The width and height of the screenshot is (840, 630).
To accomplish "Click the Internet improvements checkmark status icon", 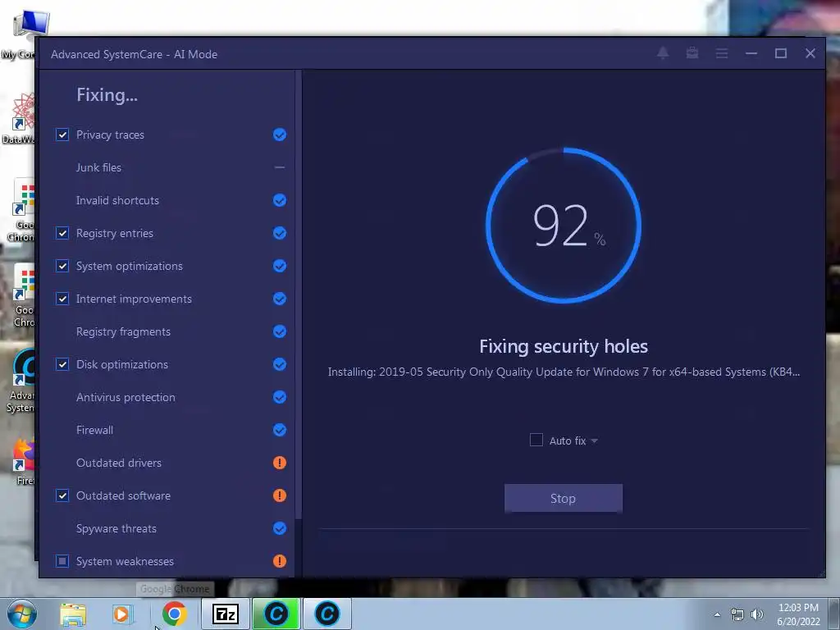I will pyautogui.click(x=280, y=299).
